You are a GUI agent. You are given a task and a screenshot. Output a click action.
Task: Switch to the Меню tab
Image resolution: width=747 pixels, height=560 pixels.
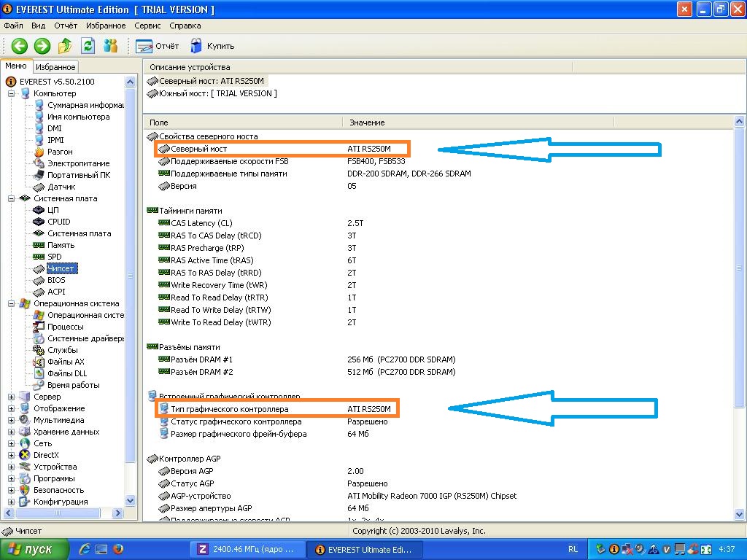click(x=16, y=66)
